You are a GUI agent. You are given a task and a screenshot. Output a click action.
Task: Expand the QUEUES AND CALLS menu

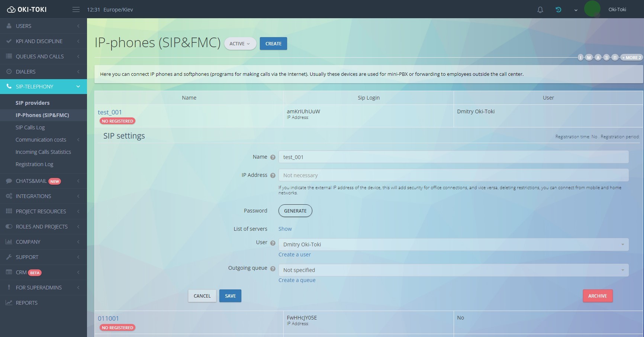point(40,56)
